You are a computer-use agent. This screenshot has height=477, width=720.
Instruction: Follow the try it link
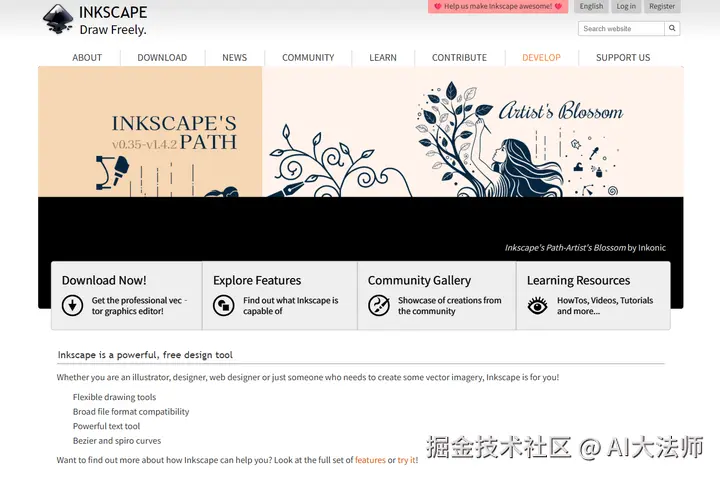tap(406, 460)
